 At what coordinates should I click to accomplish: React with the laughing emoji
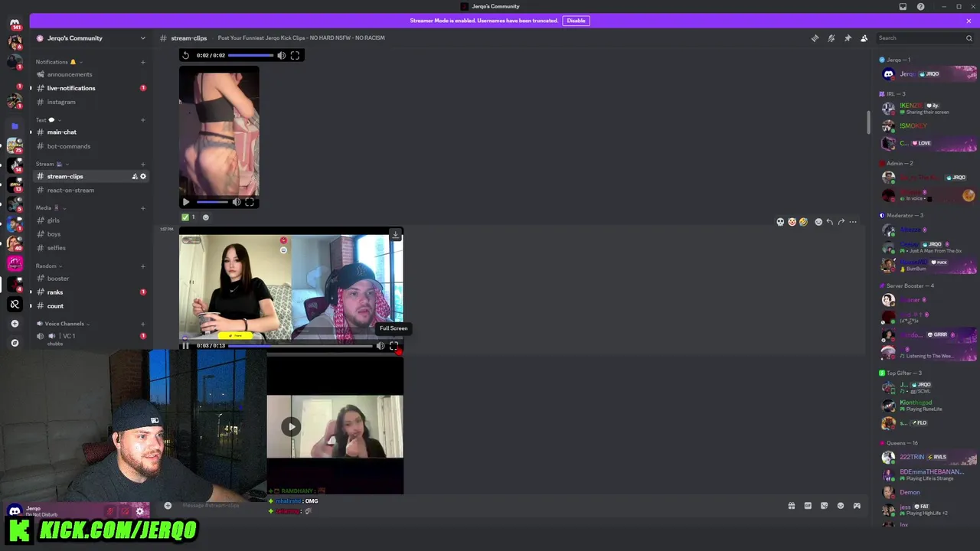tap(803, 222)
